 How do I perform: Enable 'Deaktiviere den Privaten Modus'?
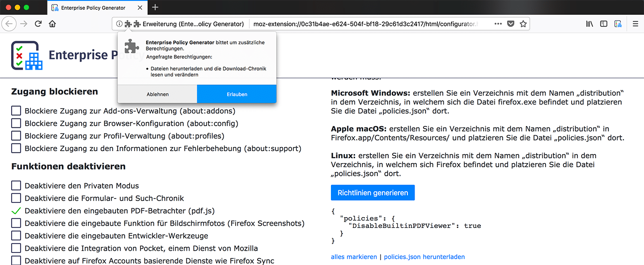[x=16, y=186]
